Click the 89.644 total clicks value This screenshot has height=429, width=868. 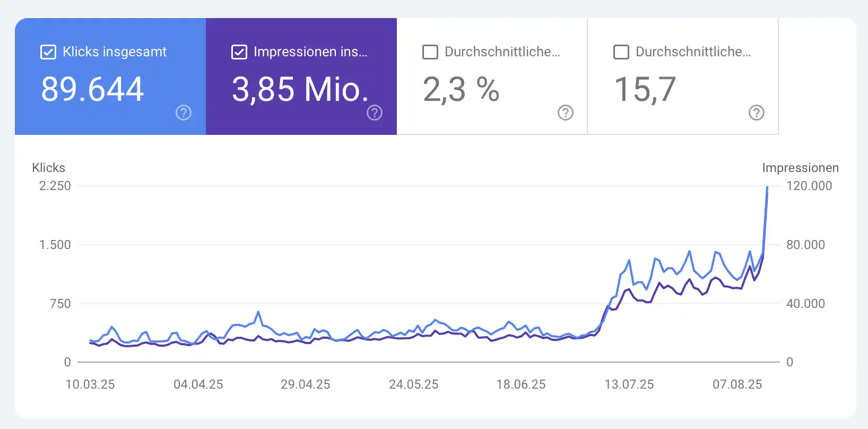coord(93,89)
